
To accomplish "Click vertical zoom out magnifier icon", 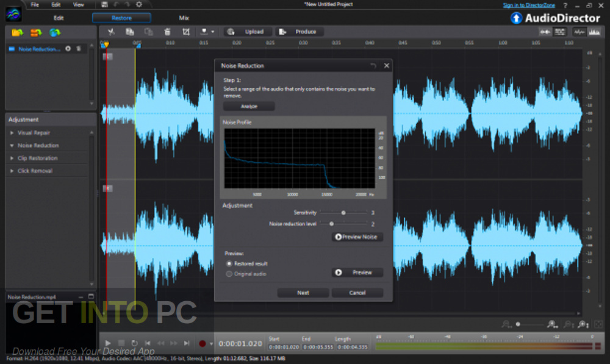I will pos(569,324).
